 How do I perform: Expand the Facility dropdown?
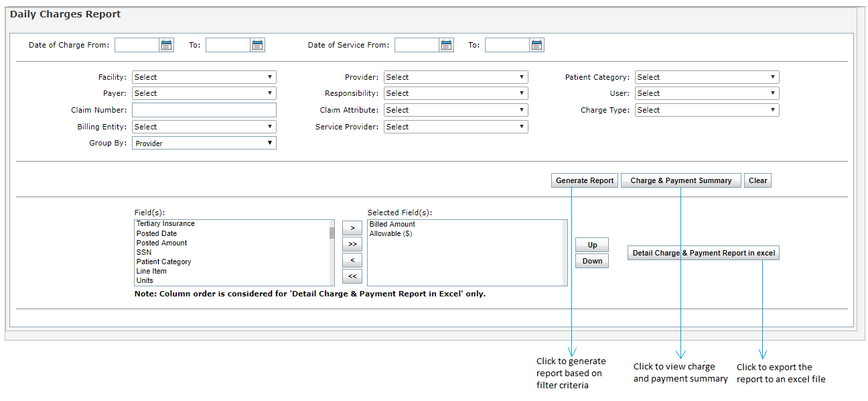[x=204, y=77]
